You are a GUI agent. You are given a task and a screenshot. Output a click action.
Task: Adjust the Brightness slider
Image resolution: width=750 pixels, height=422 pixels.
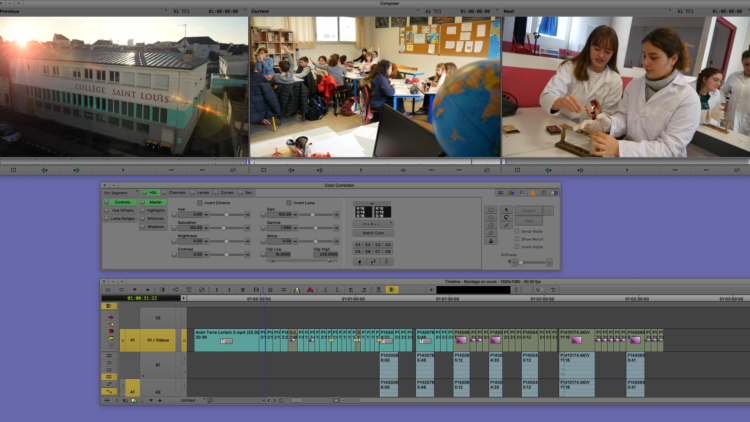226,241
